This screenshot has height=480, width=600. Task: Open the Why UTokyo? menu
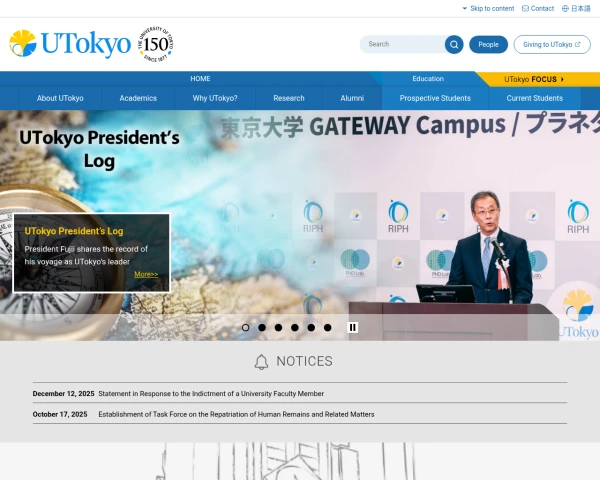pos(215,98)
